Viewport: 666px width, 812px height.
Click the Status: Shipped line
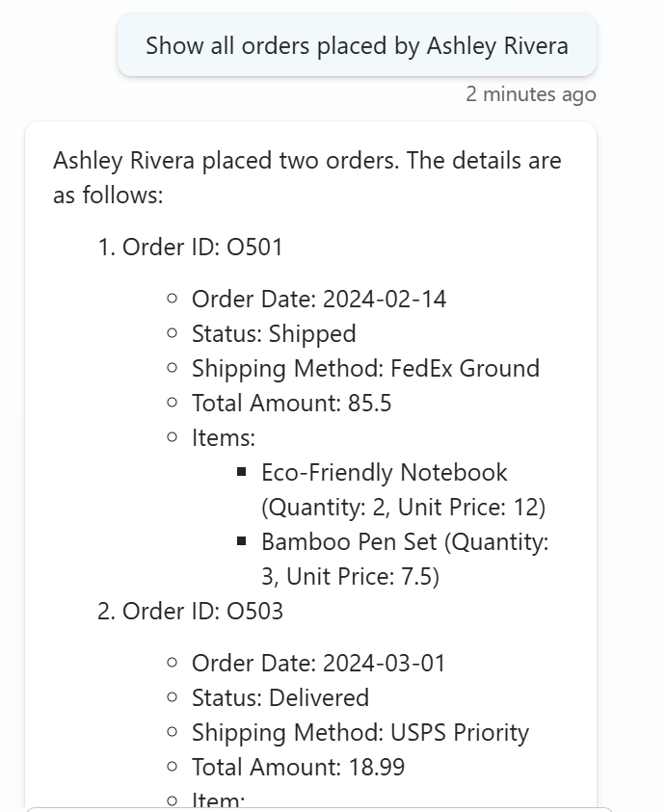[x=274, y=333]
